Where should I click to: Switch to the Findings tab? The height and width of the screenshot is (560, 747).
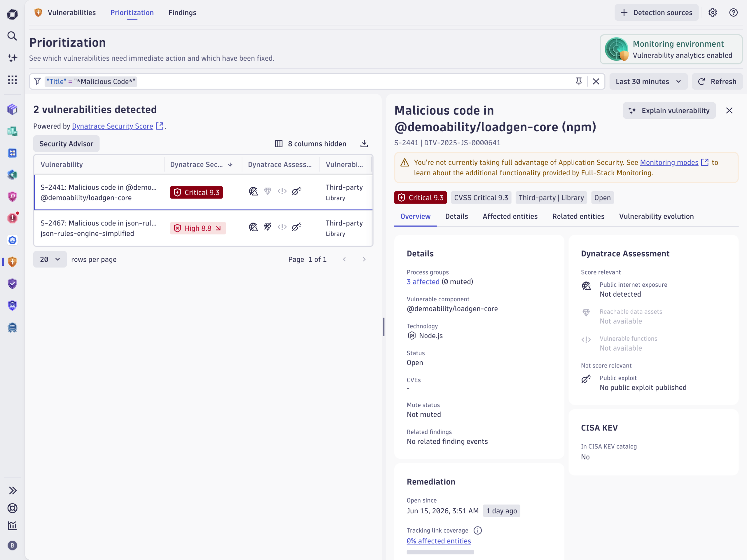tap(182, 13)
